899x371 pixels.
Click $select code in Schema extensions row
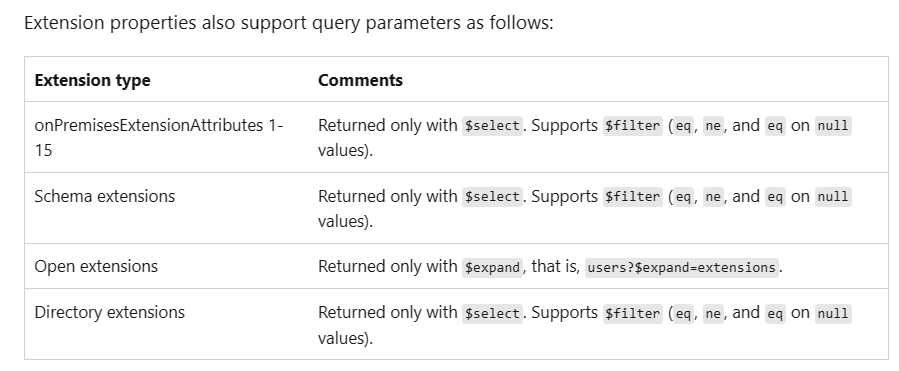[x=493, y=197]
